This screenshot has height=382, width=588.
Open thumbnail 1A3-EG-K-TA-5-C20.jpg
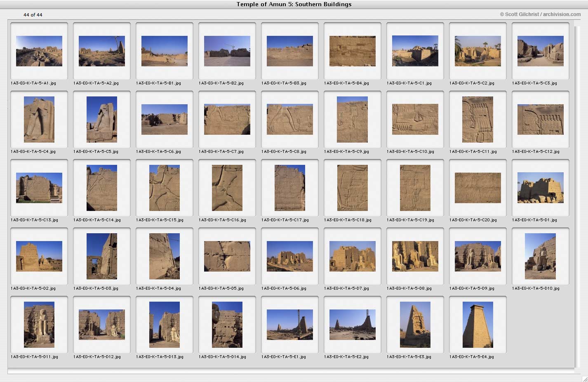(478, 188)
